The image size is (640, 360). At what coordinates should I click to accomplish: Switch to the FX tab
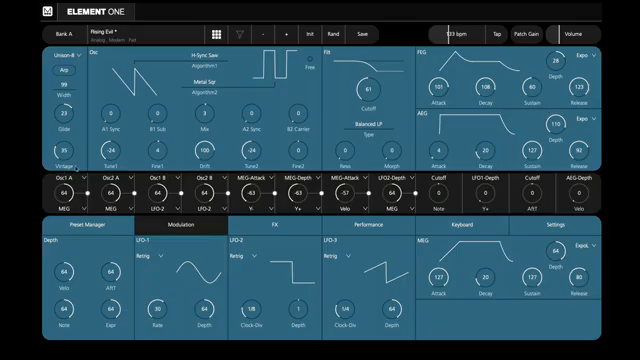pyautogui.click(x=275, y=225)
